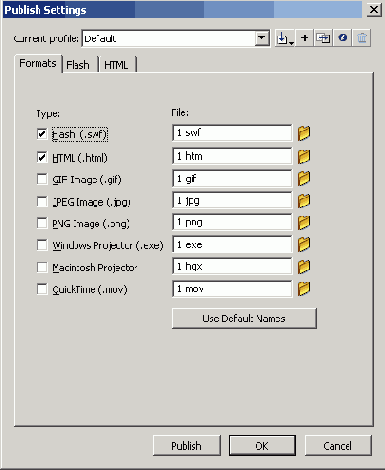
Task: Click the Use Default Names button
Action: click(x=244, y=318)
